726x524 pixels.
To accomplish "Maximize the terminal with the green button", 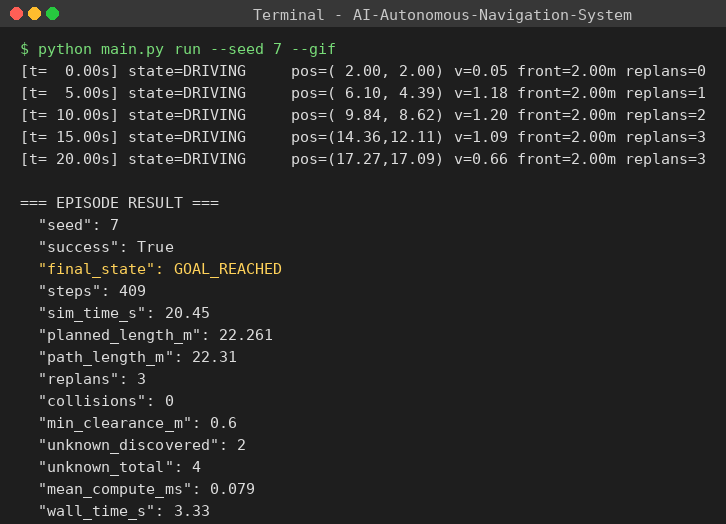I will pos(53,14).
